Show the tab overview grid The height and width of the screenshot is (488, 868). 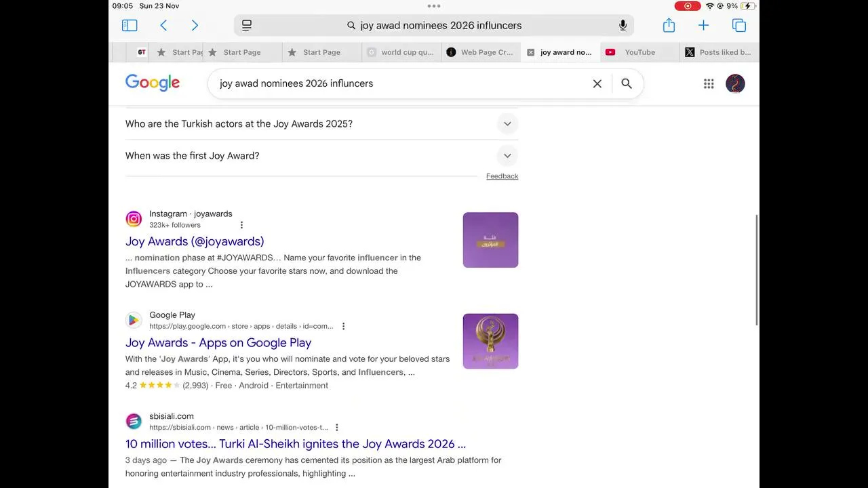pyautogui.click(x=739, y=26)
